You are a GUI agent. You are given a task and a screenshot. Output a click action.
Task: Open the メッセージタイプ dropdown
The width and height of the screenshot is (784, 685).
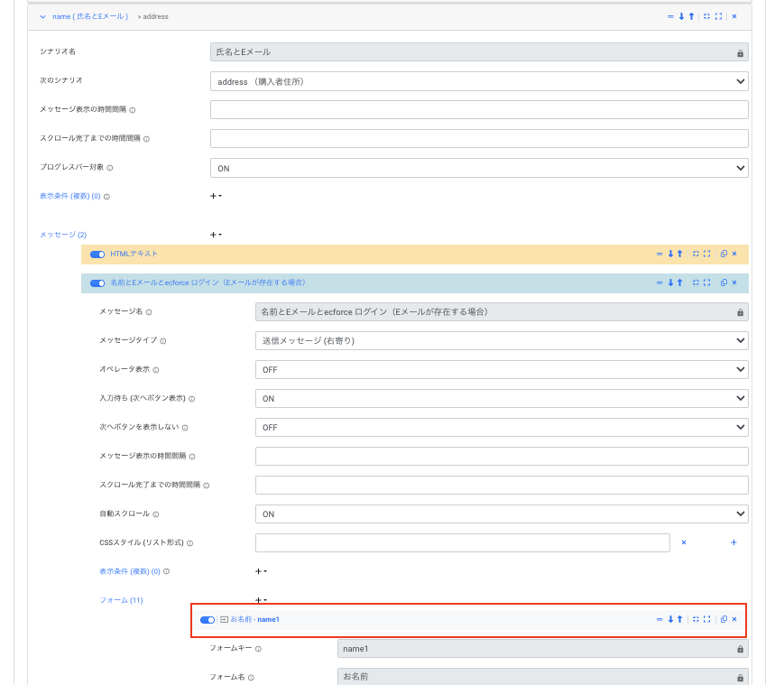pyautogui.click(x=502, y=340)
